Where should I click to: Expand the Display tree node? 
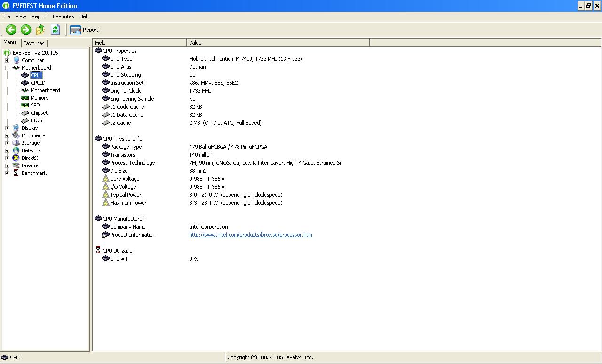[7, 128]
